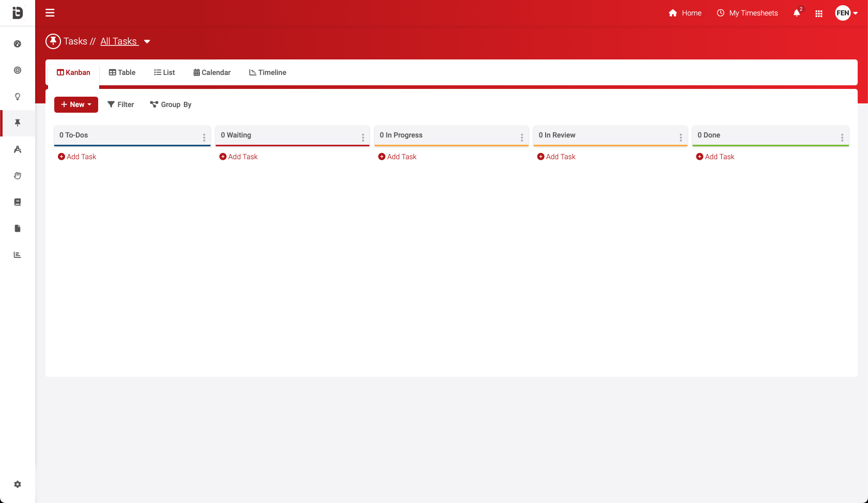Open the New button dropdown
868x503 pixels.
[76, 104]
